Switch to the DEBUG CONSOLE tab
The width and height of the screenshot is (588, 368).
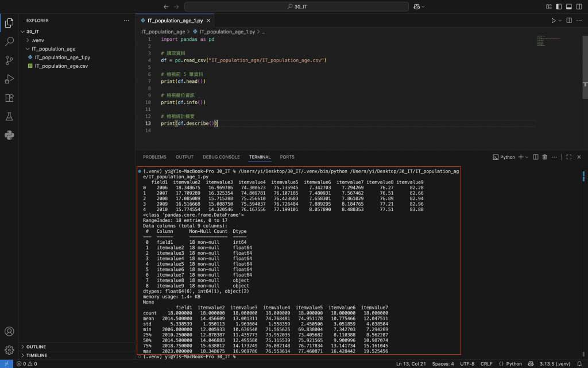221,157
